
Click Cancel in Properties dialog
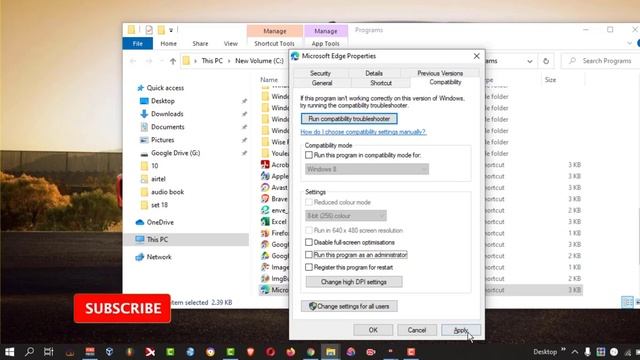(x=417, y=330)
